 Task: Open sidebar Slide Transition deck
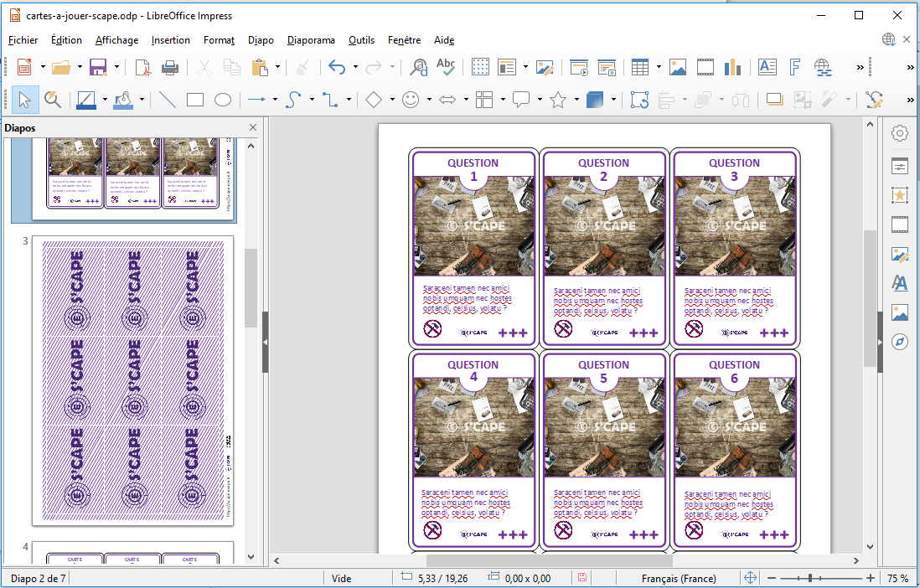[x=899, y=224]
